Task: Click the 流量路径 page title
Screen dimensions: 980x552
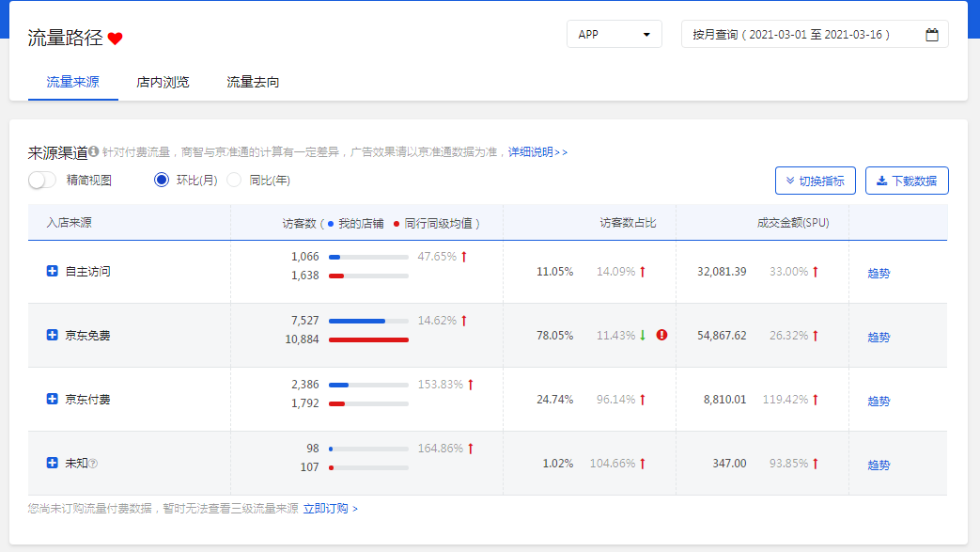Action: tap(65, 39)
